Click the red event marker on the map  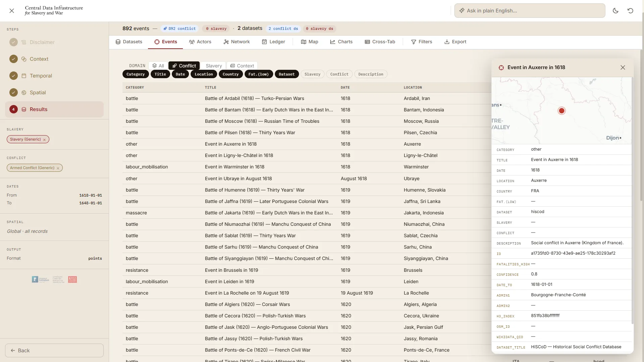pos(561,111)
